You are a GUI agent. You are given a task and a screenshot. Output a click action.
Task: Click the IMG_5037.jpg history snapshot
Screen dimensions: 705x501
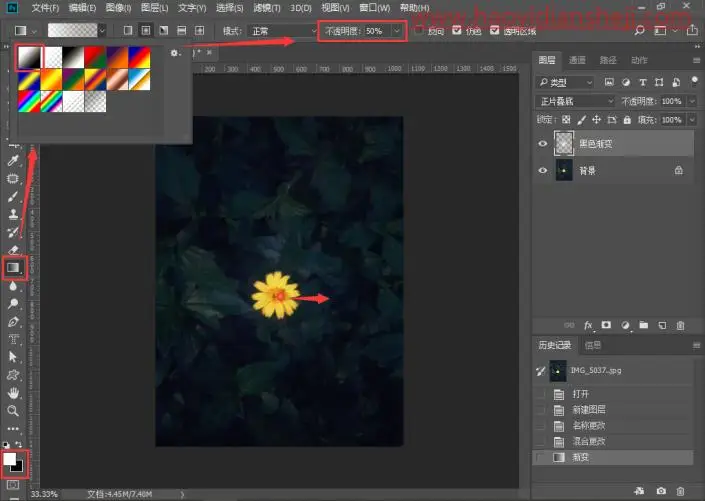(613, 371)
